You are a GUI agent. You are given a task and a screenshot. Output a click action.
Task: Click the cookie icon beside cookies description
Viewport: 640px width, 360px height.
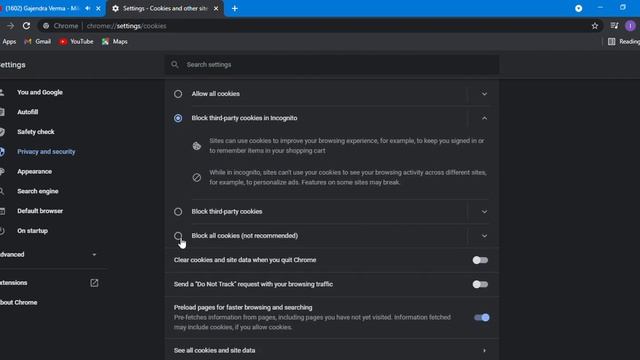pos(197,146)
